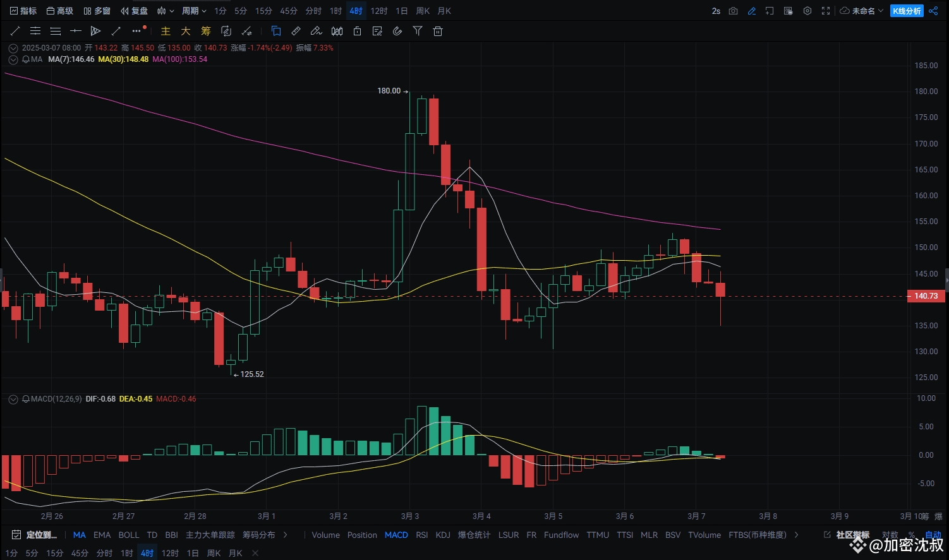Take a chart screenshot with the camera icon
The width and height of the screenshot is (949, 560).
point(733,11)
